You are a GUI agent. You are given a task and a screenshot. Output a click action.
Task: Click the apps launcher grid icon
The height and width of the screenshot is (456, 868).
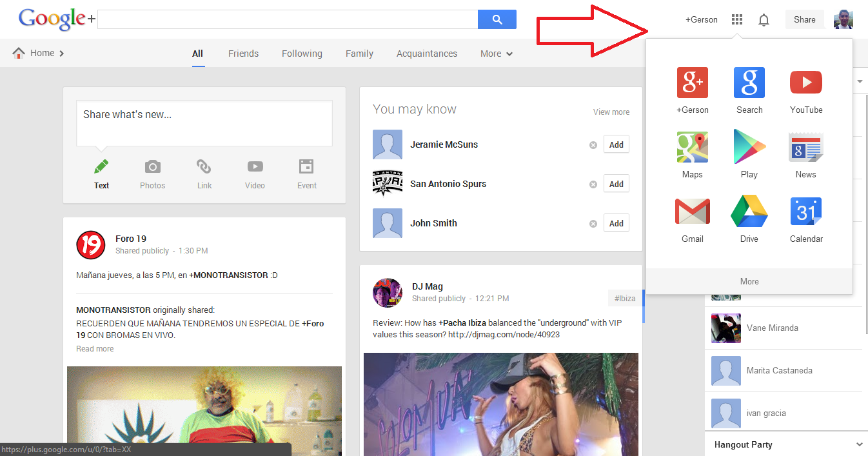tap(737, 19)
